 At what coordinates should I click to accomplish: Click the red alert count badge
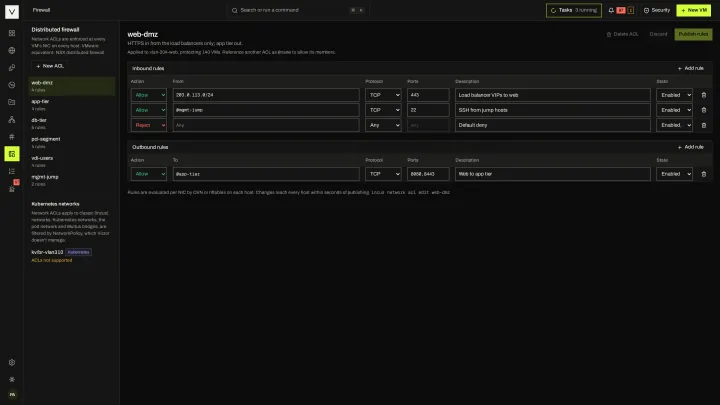tap(621, 10)
